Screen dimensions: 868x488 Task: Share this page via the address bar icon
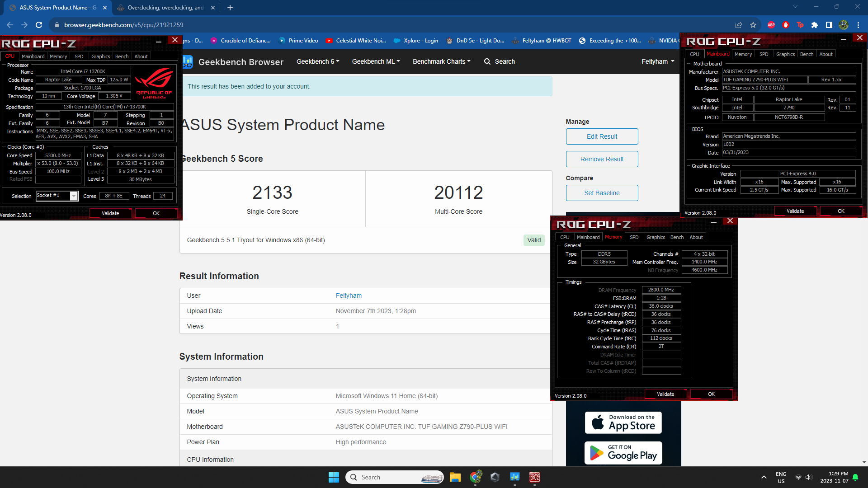[739, 25]
